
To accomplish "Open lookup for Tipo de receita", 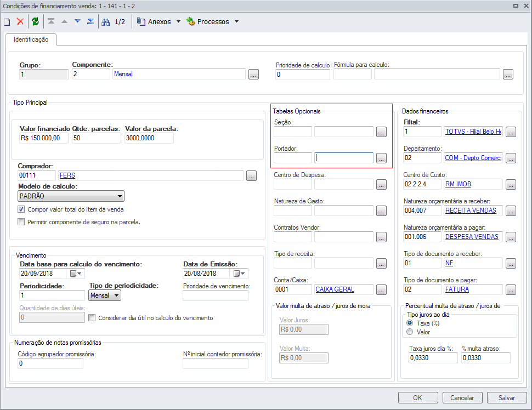I will 381,263.
